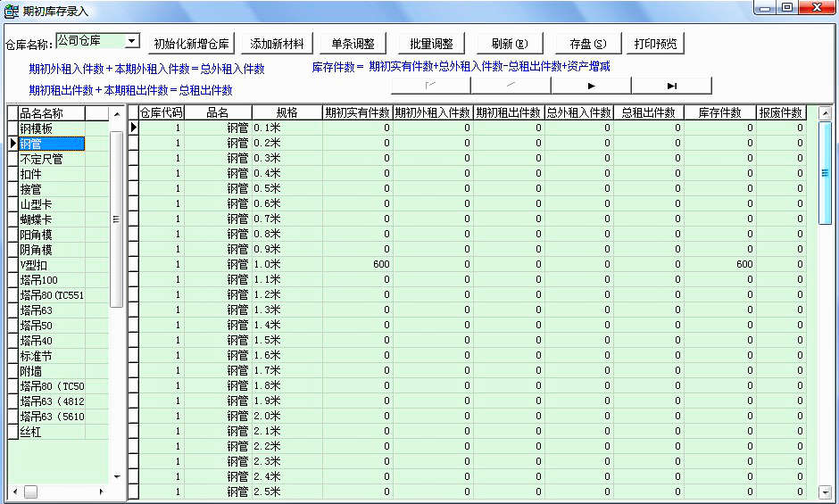The image size is (839, 504).
Task: Click product list horizontal scroll left arrow
Action: pyautogui.click(x=15, y=492)
